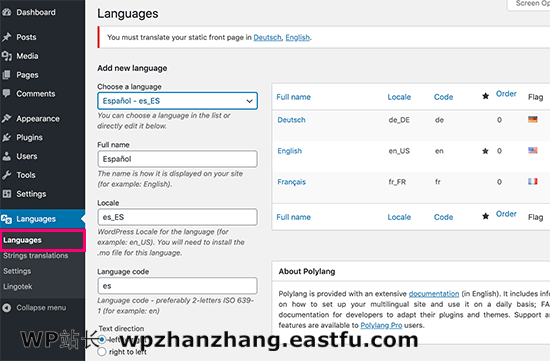
Task: Open Tools menu item
Action: pyautogui.click(x=26, y=175)
